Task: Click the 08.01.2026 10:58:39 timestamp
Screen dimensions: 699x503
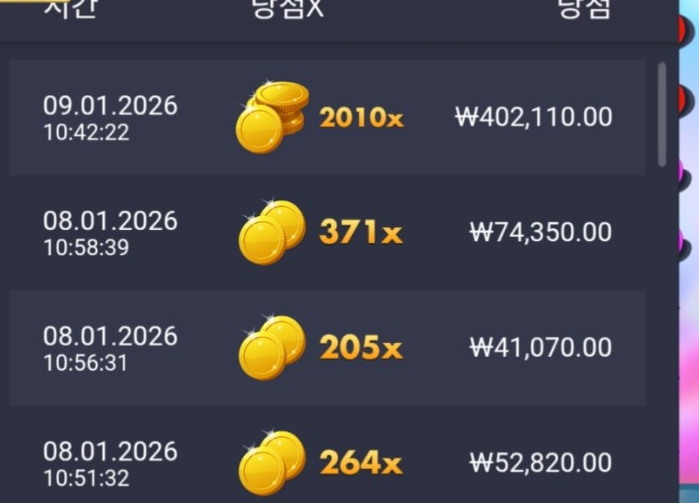Action: [x=110, y=233]
